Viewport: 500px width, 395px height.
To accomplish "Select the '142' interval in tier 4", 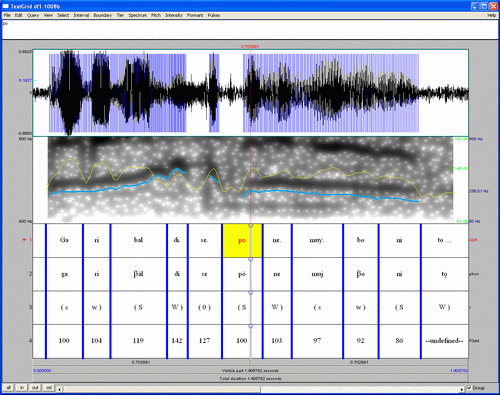I will (x=177, y=341).
